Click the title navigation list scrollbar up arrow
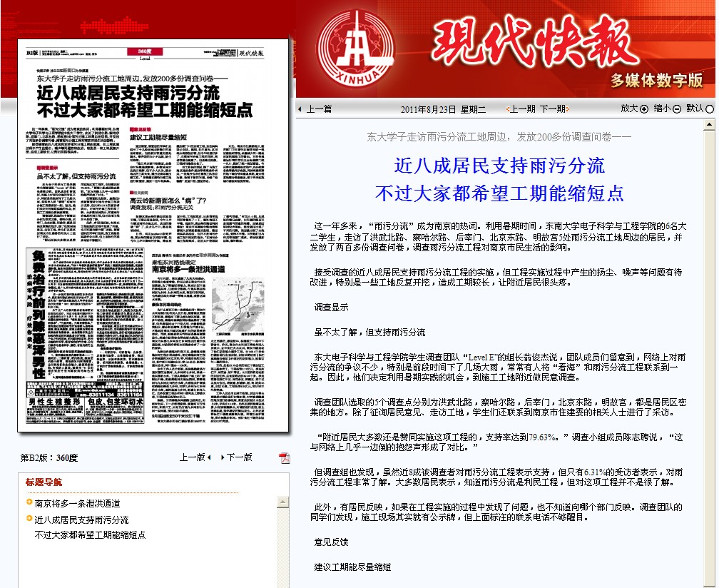The height and width of the screenshot is (588, 719). click(283, 502)
